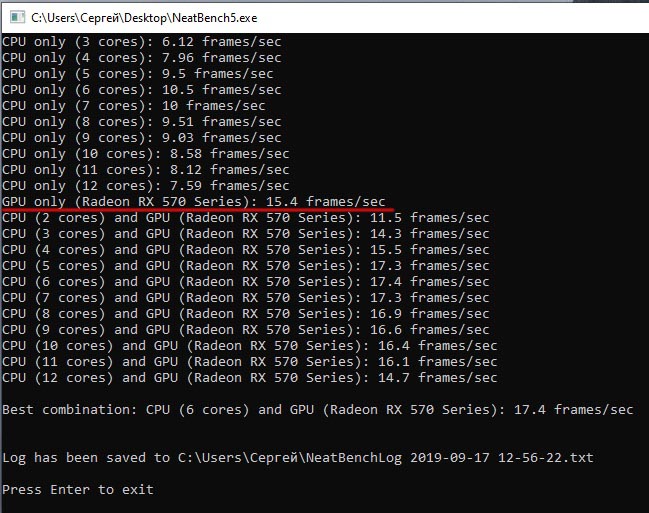Click the NeatBench5.exe title bar path text
Image resolution: width=649 pixels, height=513 pixels.
click(x=144, y=18)
